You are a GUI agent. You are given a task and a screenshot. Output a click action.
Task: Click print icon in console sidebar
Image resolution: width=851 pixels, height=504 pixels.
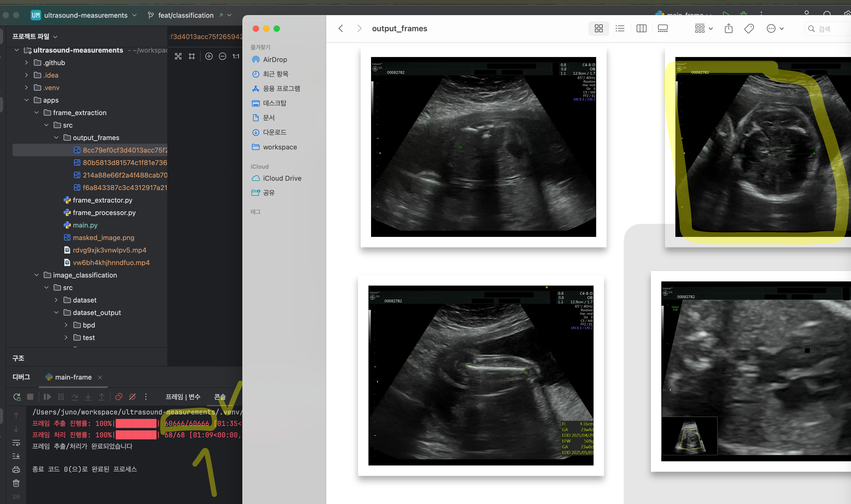point(16,470)
